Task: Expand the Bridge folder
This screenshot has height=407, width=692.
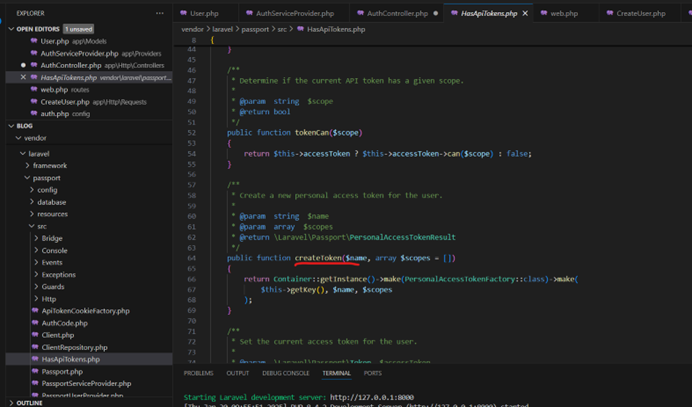Action: point(36,238)
